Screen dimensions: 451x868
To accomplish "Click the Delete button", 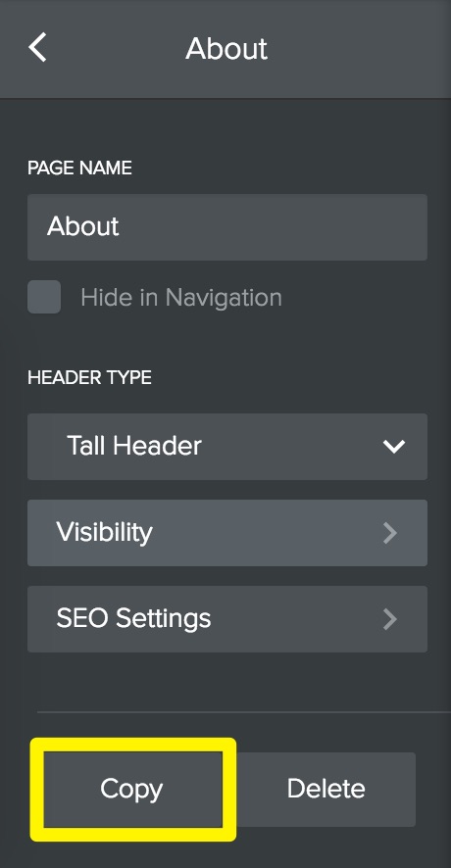I will tap(326, 789).
